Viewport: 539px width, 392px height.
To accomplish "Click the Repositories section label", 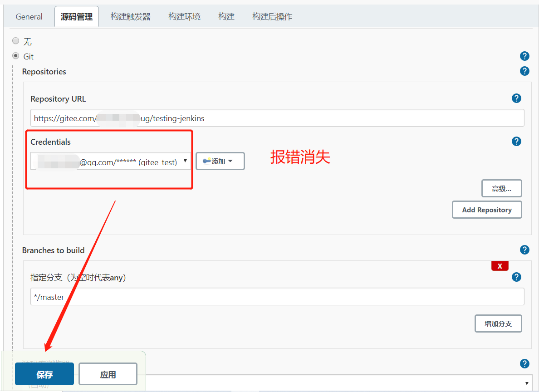I will 44,72.
